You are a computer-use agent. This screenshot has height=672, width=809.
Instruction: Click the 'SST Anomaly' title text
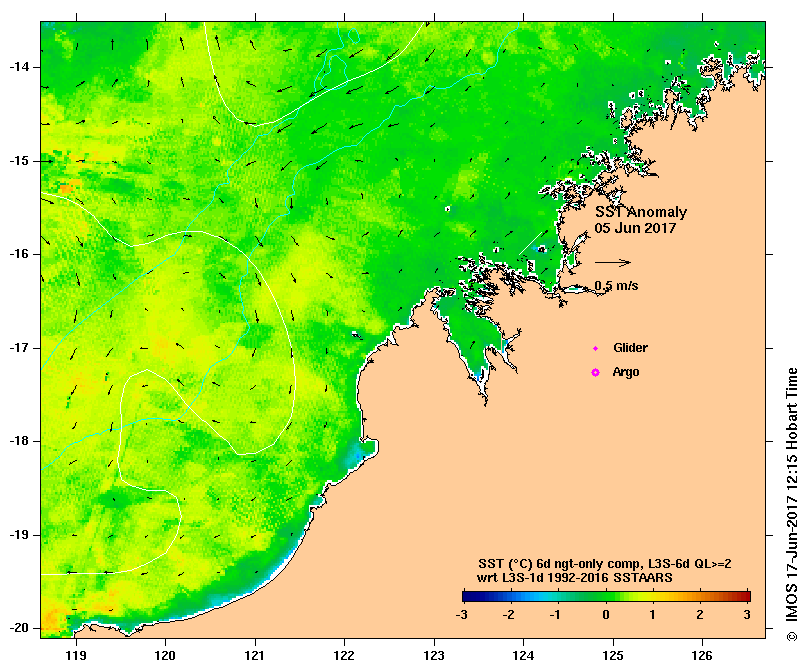(641, 212)
